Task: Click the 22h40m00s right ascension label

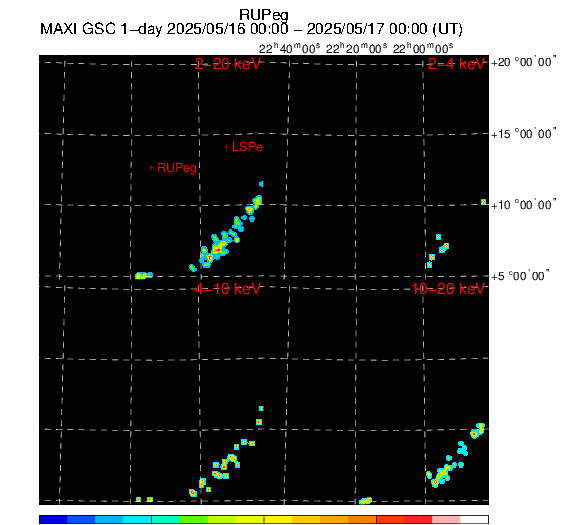Action: (290, 48)
